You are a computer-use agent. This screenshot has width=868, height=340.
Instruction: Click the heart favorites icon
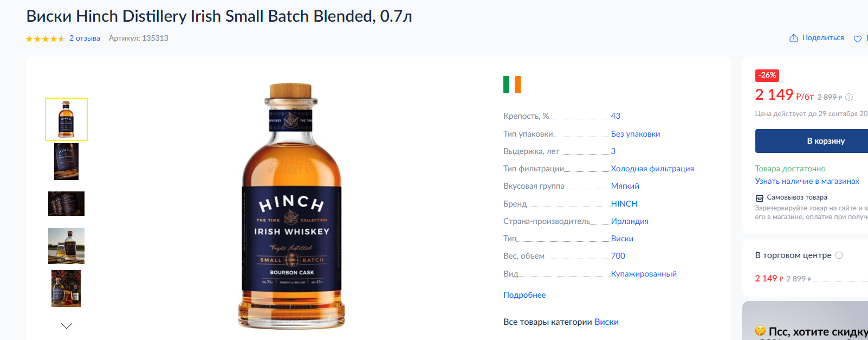[x=858, y=39]
